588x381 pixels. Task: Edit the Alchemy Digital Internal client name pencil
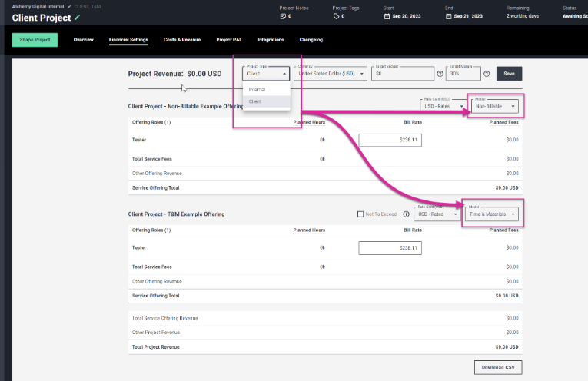click(x=69, y=7)
